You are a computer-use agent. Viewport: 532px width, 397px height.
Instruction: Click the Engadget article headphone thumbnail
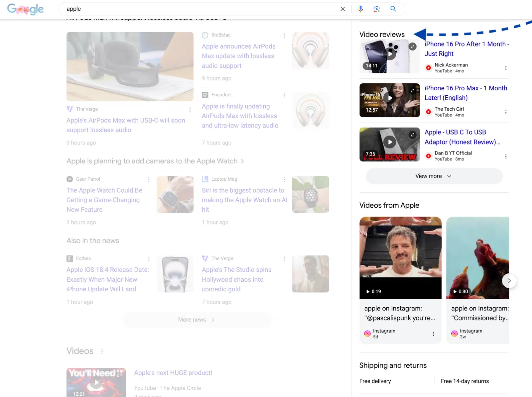coord(311,110)
